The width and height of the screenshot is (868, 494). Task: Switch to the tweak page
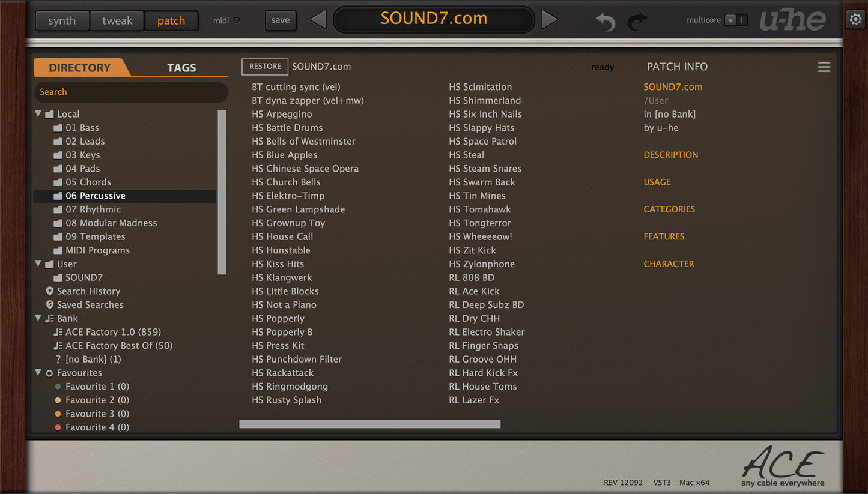coord(117,20)
